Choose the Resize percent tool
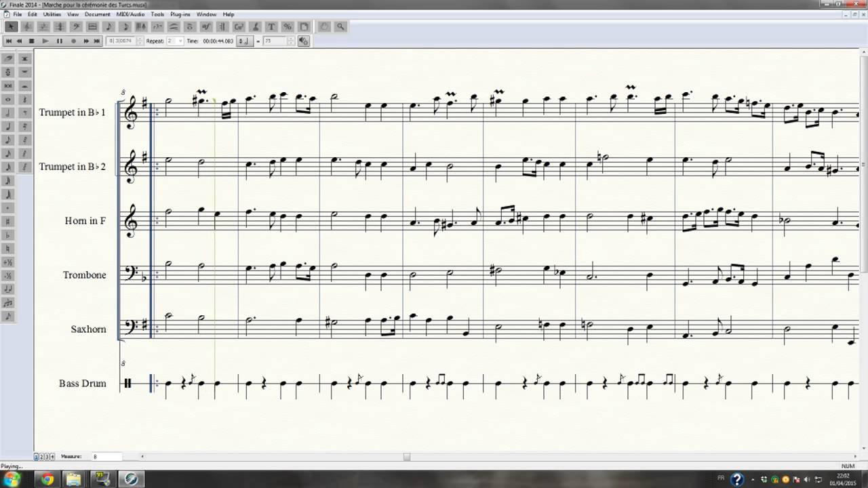 [x=288, y=26]
